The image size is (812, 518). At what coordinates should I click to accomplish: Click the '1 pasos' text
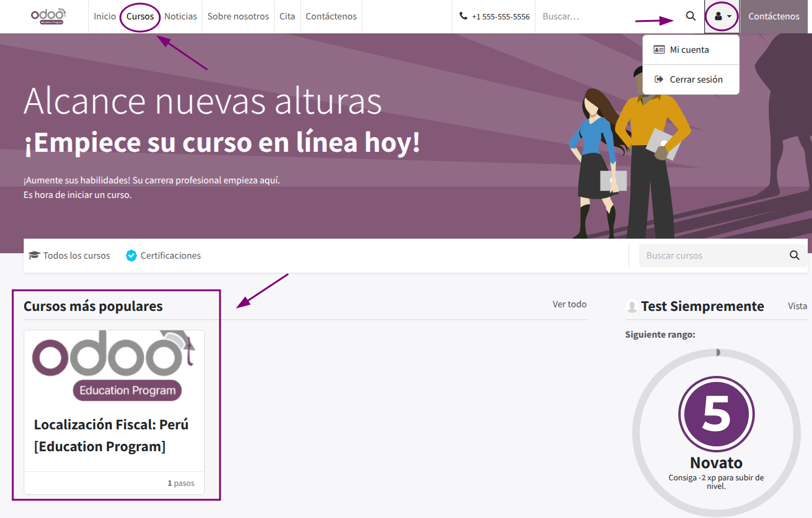click(181, 483)
